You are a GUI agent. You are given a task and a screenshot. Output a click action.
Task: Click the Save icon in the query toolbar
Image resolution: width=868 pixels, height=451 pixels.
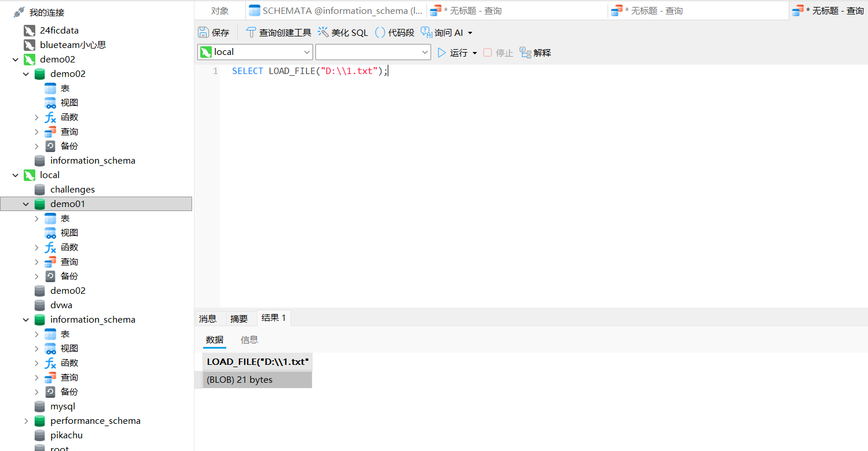click(204, 32)
